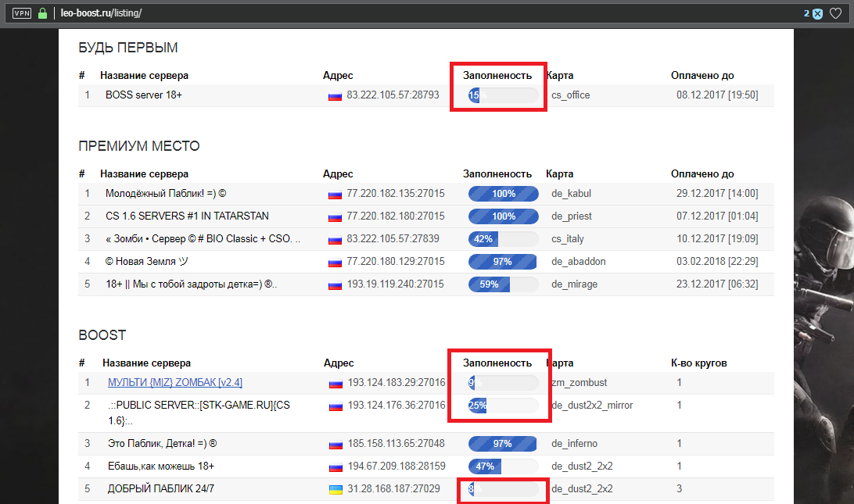The image size is (854, 504).
Task: Click Russian flag beside BOSS server address
Action: pyautogui.click(x=335, y=96)
